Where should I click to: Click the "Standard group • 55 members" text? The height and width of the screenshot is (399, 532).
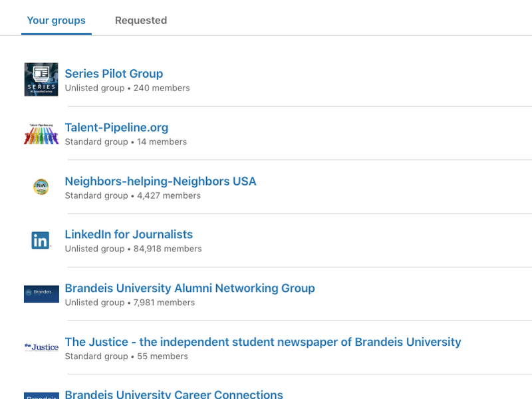coord(126,356)
